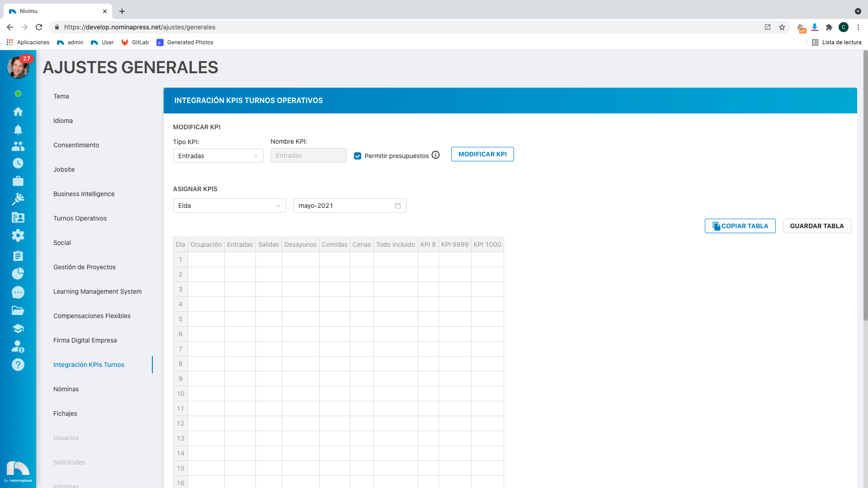Open the settings gear in sidebar
The image size is (868, 488).
coord(18,235)
